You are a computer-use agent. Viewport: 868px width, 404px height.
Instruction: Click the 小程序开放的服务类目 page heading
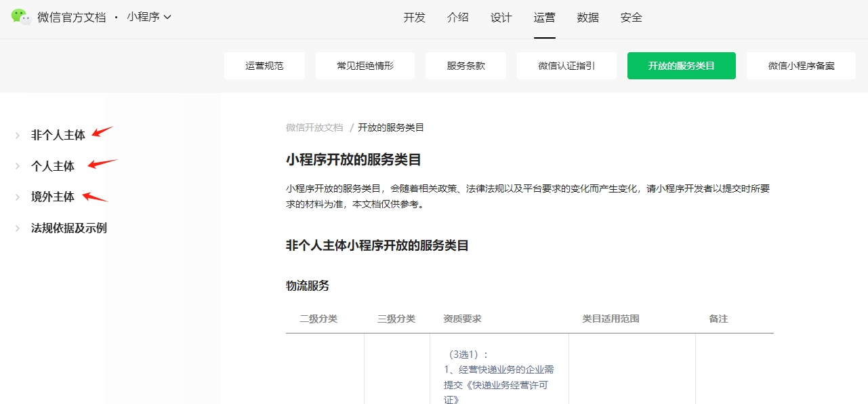click(354, 160)
